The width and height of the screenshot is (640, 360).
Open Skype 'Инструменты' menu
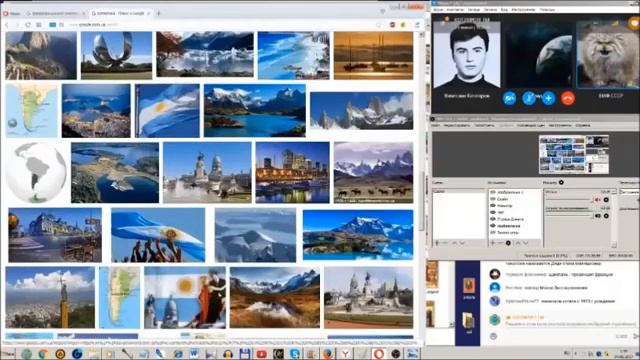pyautogui.click(x=523, y=9)
